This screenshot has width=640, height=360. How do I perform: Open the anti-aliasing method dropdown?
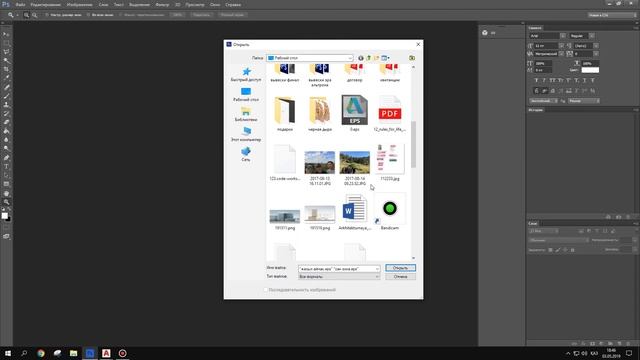tap(584, 101)
